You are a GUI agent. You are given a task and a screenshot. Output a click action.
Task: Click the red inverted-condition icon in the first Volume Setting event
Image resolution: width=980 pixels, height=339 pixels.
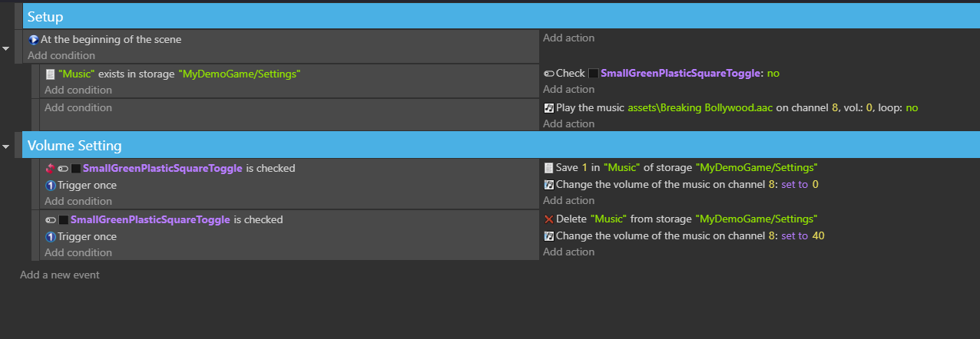[x=50, y=168]
